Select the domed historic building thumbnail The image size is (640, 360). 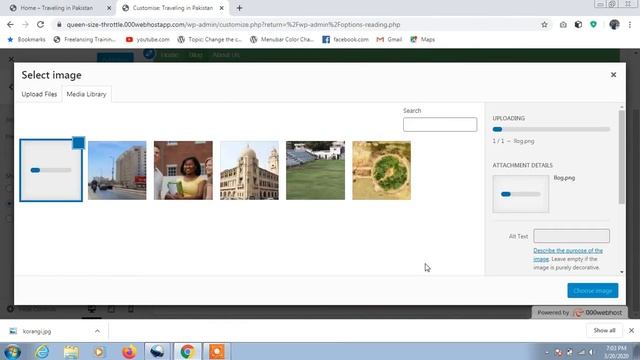tap(249, 170)
